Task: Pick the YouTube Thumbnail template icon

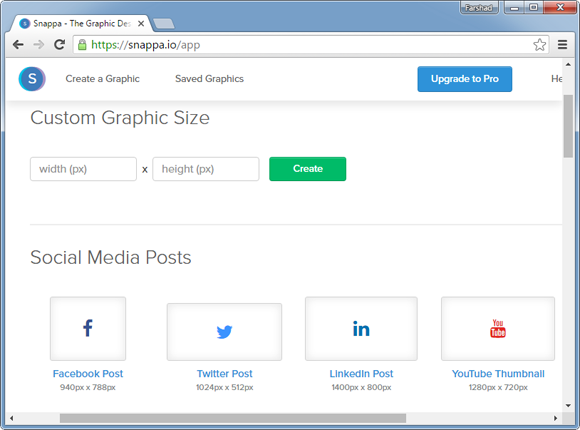Action: click(498, 329)
